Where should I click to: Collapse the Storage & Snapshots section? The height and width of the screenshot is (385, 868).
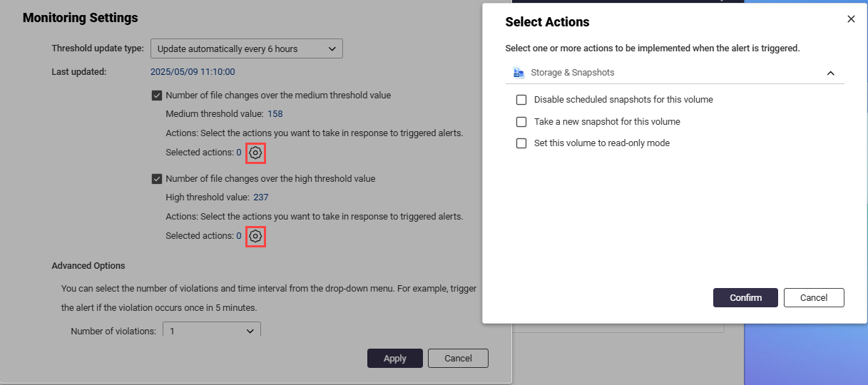point(830,73)
